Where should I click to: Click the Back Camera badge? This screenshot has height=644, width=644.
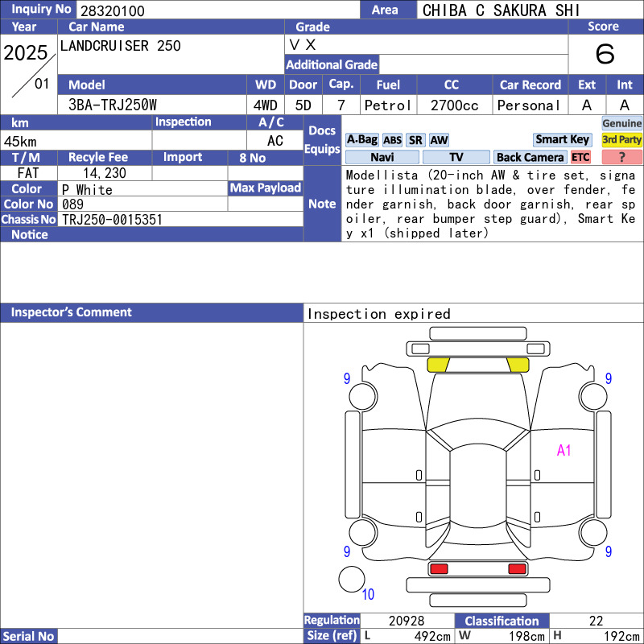530,157
